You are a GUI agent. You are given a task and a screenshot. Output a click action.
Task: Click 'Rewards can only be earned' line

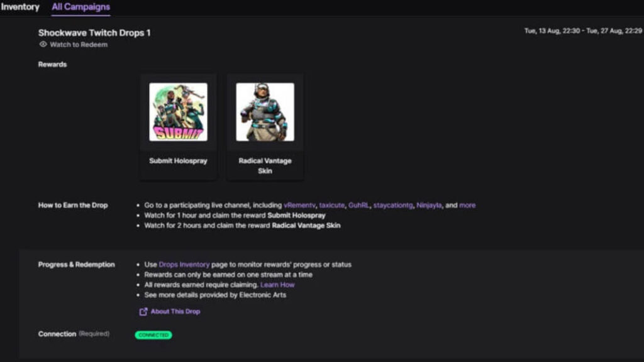[x=228, y=275]
